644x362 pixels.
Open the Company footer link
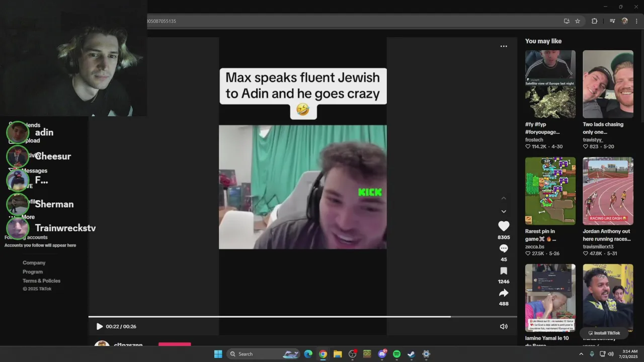point(34,262)
